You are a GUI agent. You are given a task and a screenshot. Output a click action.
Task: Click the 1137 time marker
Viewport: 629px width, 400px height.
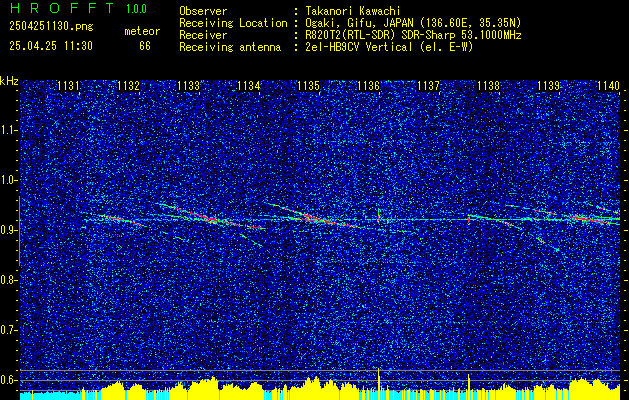tap(428, 85)
